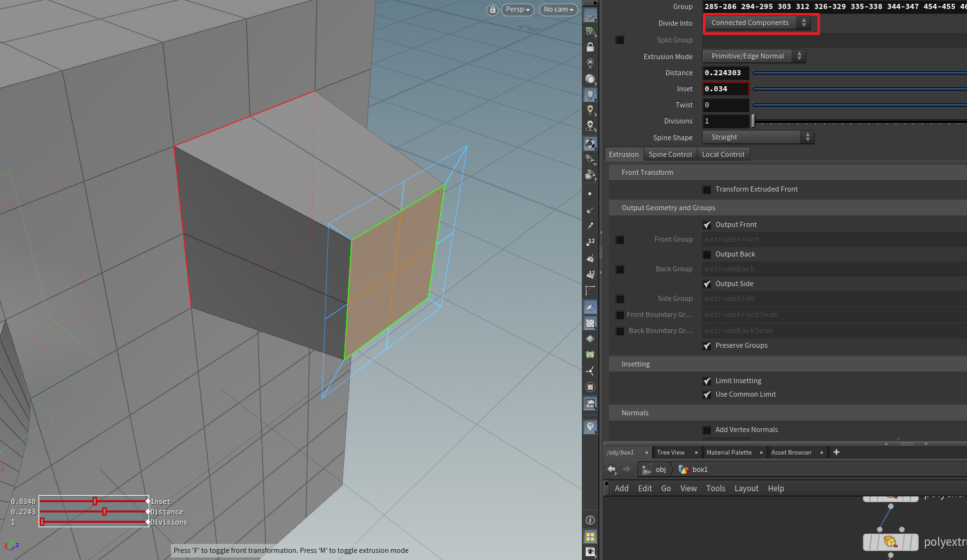Screen dimensions: 967x560
Task: Click the Inset value input field
Action: 725,89
